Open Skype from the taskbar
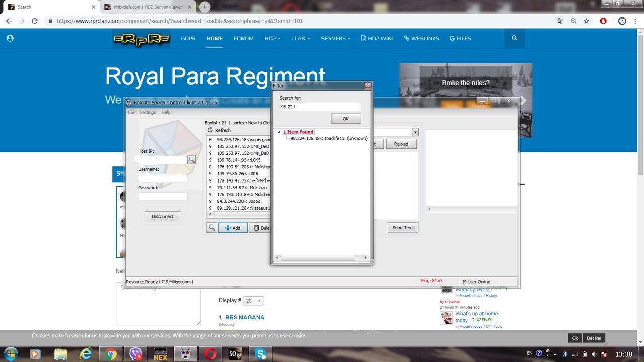The height and width of the screenshot is (362, 644). pos(261,354)
